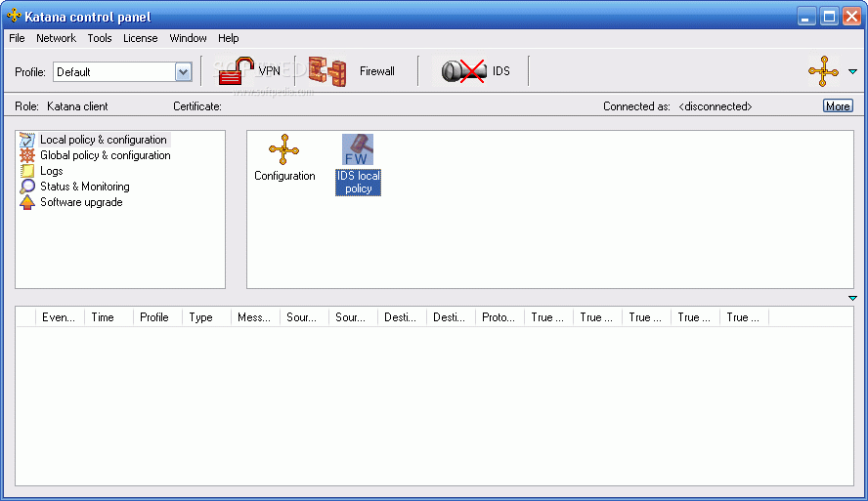Click the Katana client role text

click(77, 106)
